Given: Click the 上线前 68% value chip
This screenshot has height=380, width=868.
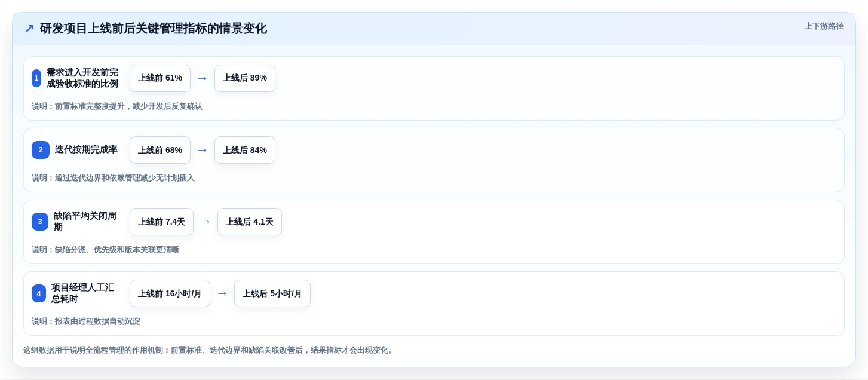Looking at the screenshot, I should click(160, 150).
